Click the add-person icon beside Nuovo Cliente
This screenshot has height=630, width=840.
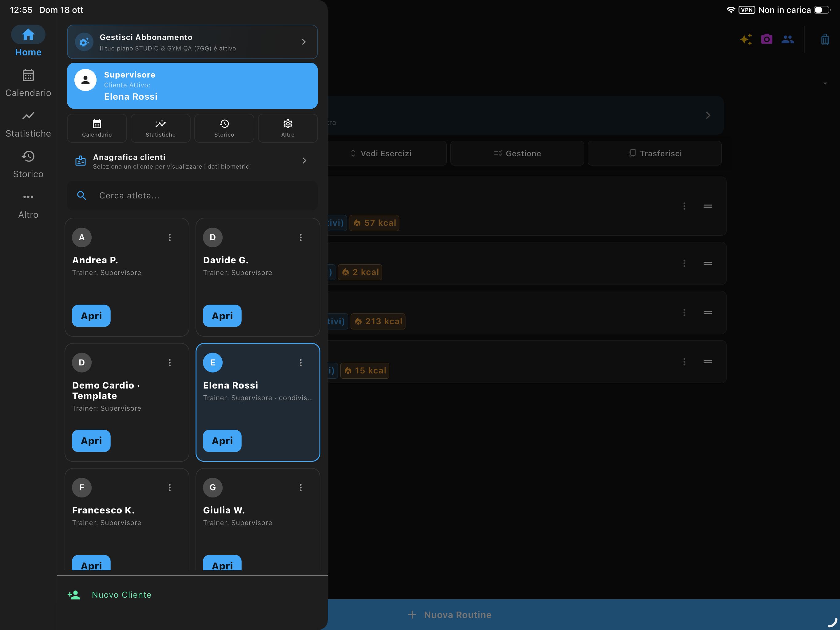point(74,595)
